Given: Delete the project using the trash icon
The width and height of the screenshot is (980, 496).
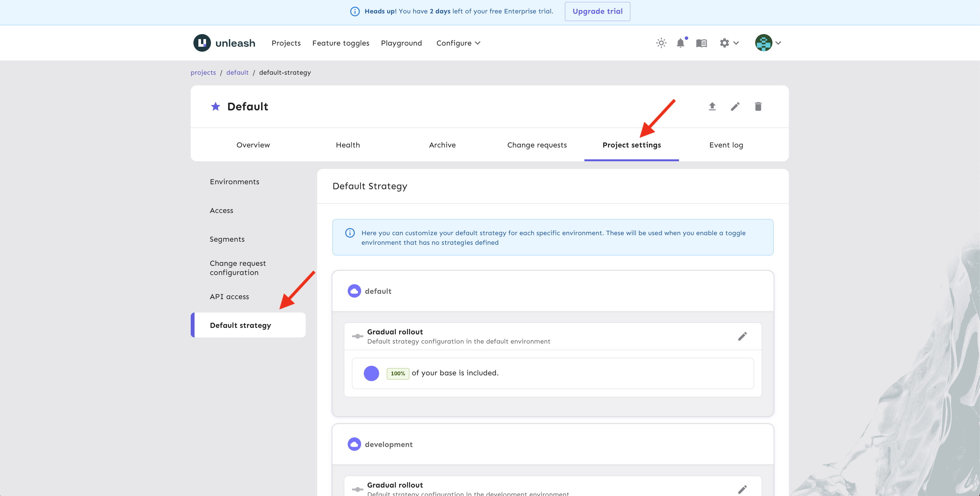Looking at the screenshot, I should coord(758,106).
